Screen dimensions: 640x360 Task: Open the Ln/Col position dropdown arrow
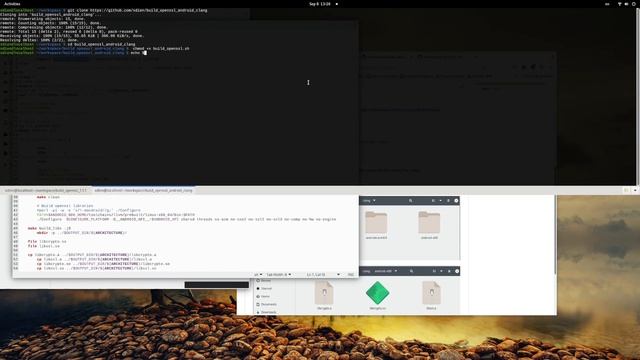(x=338, y=275)
